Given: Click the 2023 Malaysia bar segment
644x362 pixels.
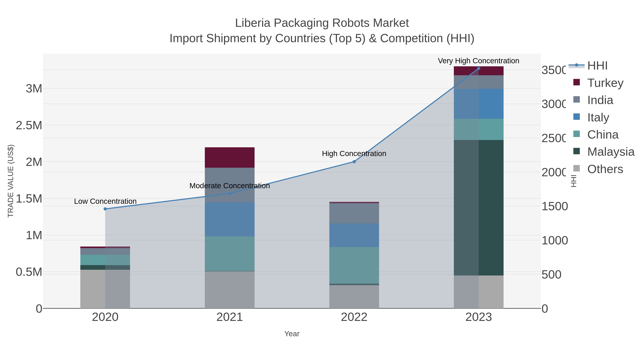Looking at the screenshot, I should pyautogui.click(x=479, y=208).
